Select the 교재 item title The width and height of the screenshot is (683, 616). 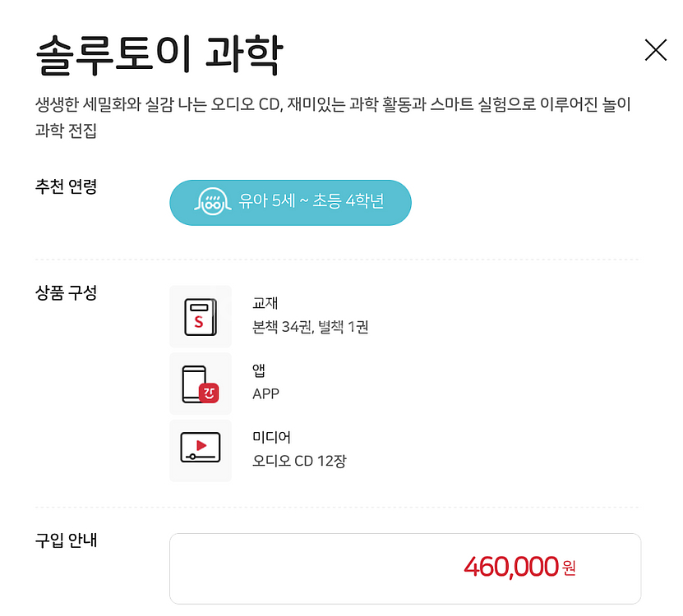coord(265,306)
